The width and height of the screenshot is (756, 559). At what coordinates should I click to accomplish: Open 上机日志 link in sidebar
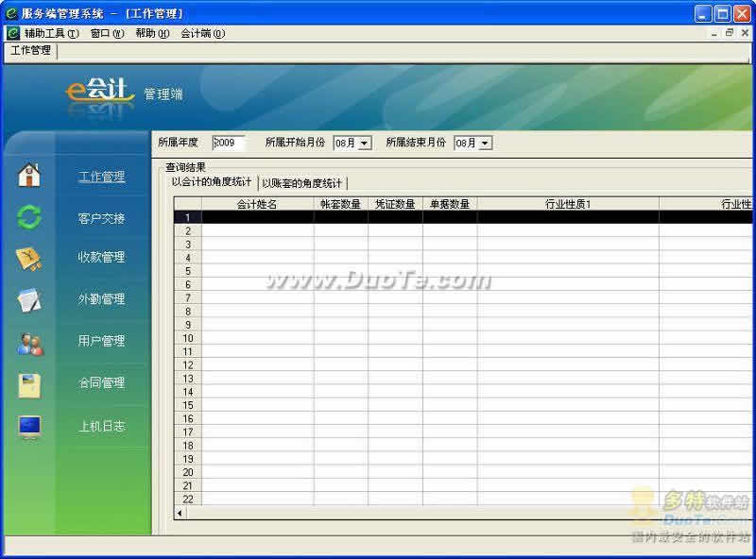[102, 426]
